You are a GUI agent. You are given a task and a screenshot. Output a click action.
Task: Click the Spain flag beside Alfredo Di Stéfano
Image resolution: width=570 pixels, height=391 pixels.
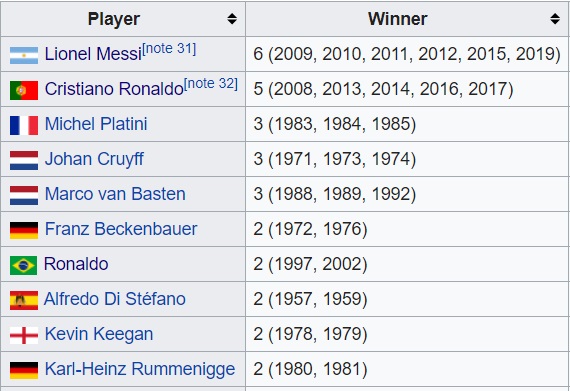coord(24,301)
